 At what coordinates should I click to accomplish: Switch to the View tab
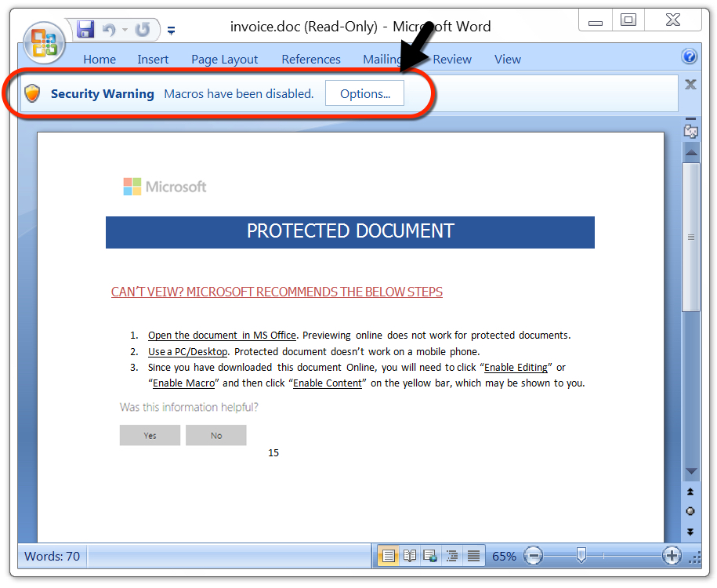pyautogui.click(x=508, y=60)
